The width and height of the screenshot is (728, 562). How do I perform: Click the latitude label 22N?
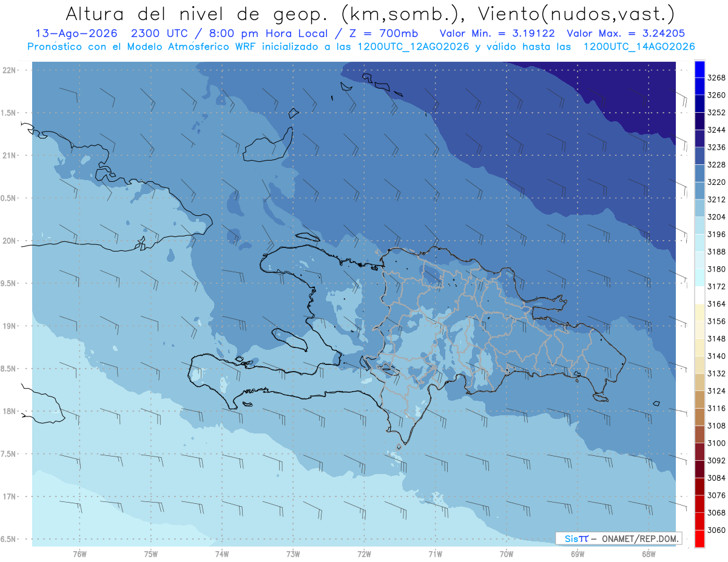pos(10,70)
